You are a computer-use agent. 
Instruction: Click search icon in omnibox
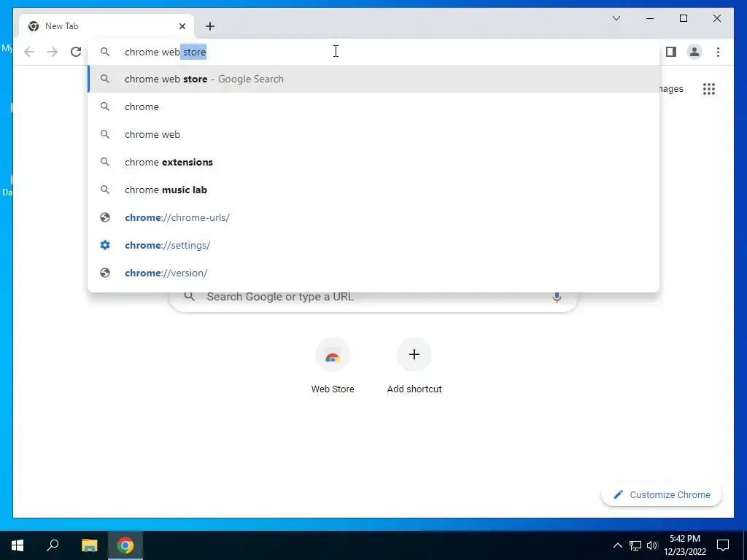click(x=105, y=52)
